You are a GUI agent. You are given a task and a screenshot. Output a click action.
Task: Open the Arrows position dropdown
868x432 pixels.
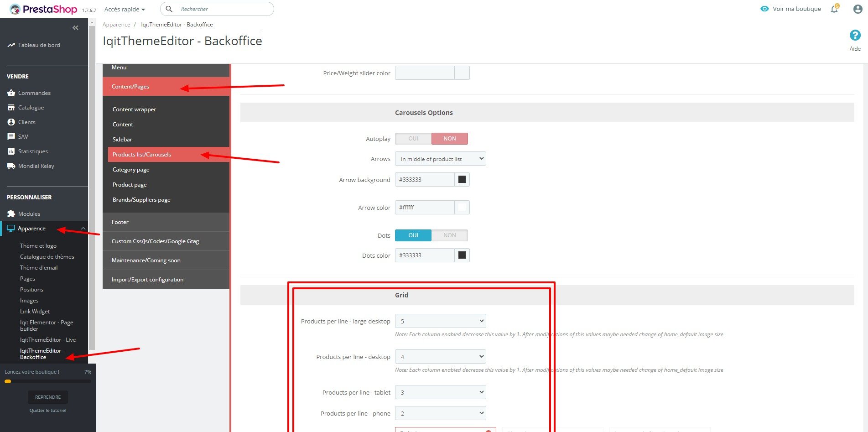(x=441, y=159)
